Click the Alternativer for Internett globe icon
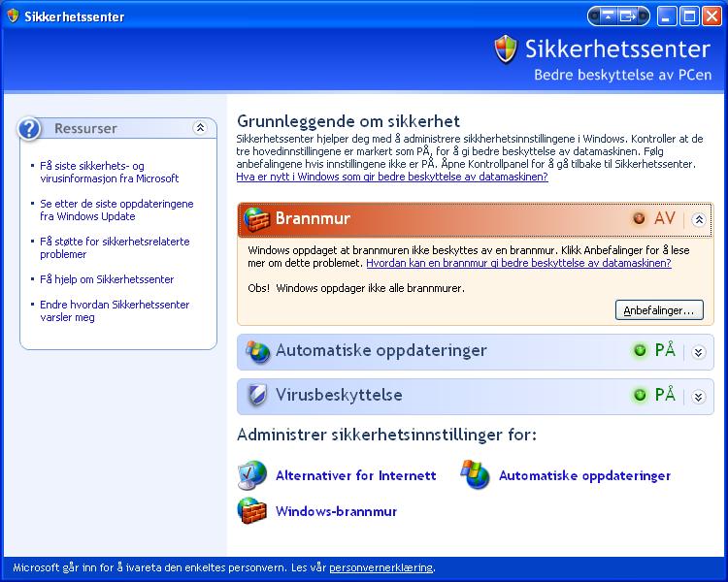 coord(251,475)
